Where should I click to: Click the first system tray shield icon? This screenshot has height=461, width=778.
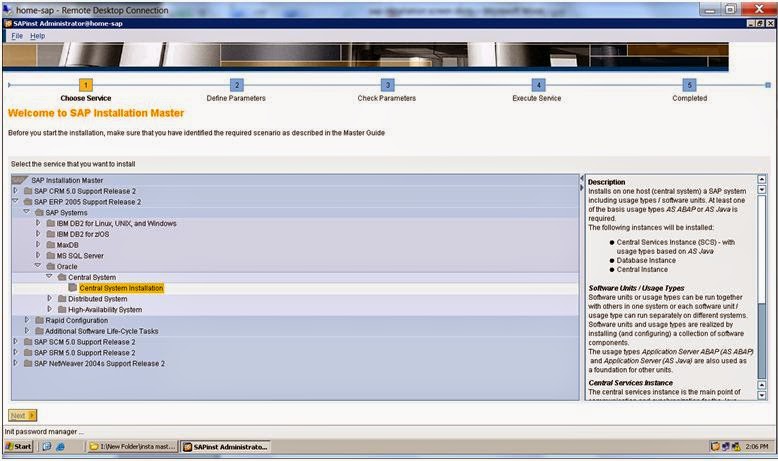[x=715, y=447]
